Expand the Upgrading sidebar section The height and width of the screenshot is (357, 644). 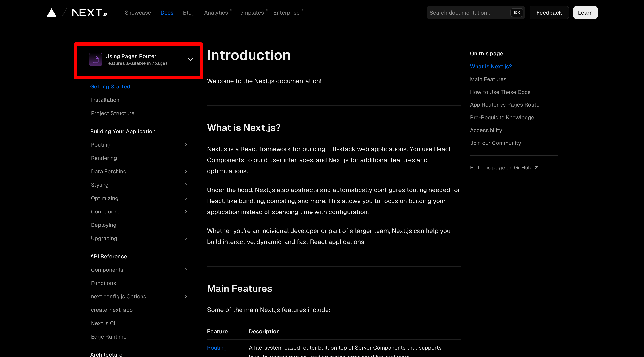click(x=185, y=238)
